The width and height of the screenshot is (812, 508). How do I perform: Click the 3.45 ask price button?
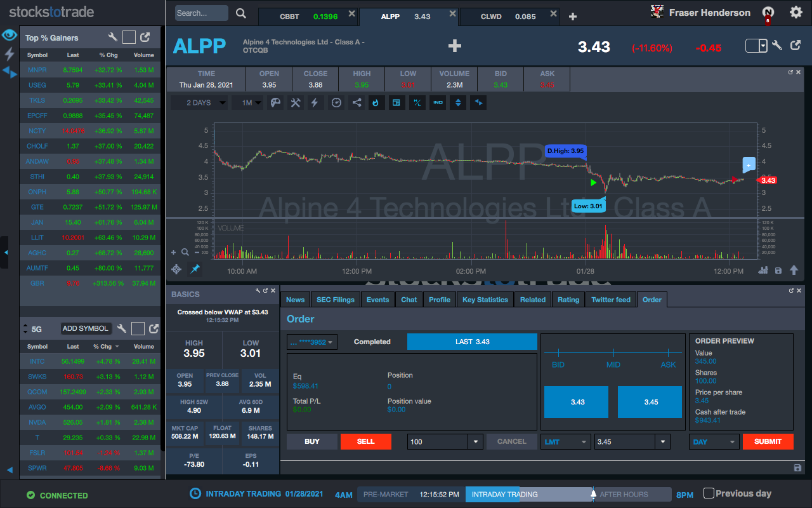(x=651, y=402)
